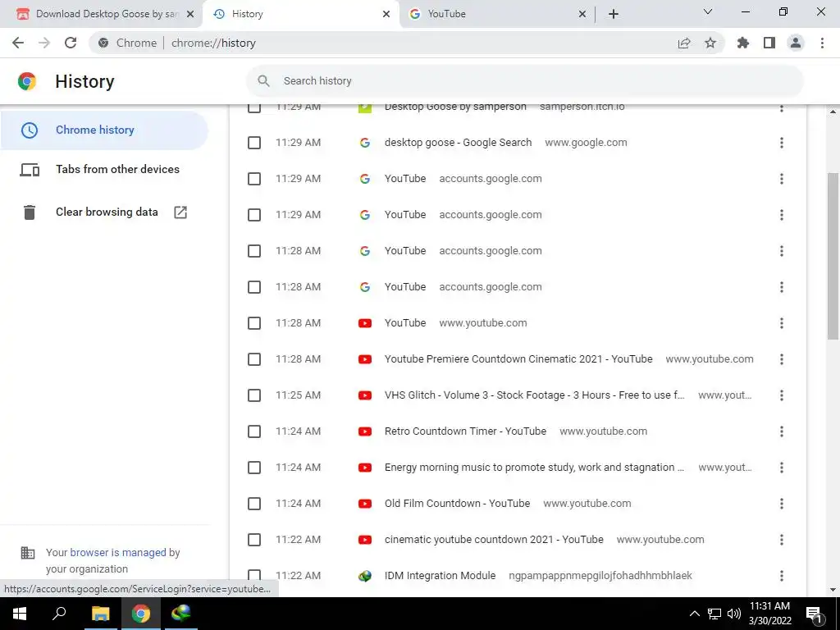
Task: Open actions menu for IDM Integration Module
Action: click(x=782, y=576)
